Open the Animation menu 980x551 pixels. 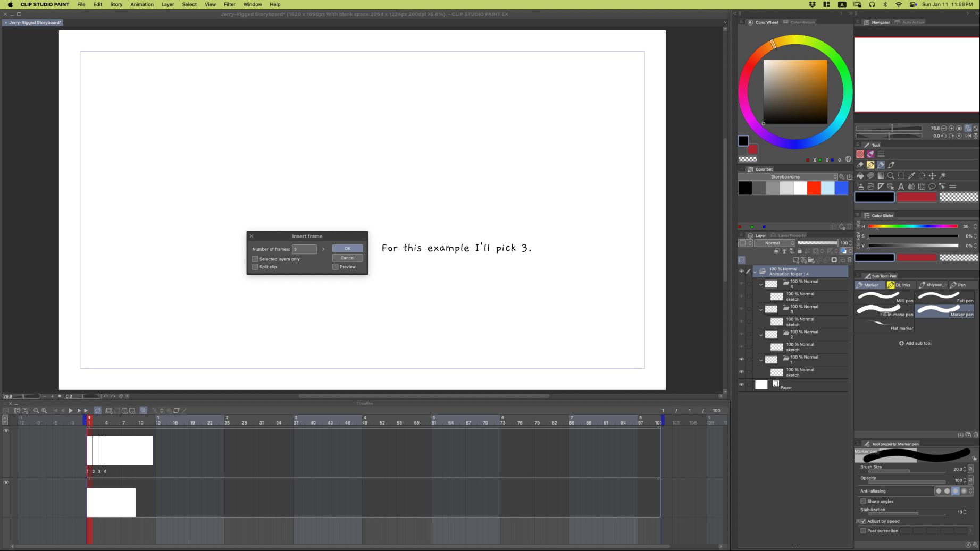(x=142, y=4)
